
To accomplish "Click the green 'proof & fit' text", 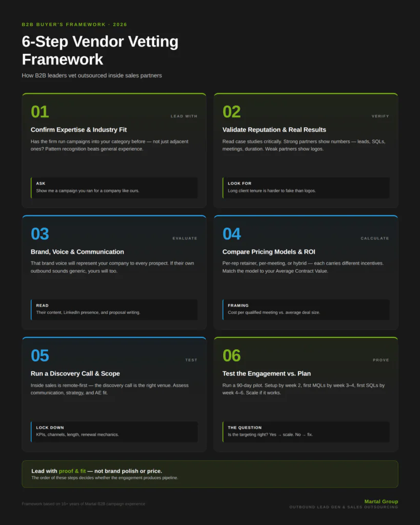I will coord(72,471).
